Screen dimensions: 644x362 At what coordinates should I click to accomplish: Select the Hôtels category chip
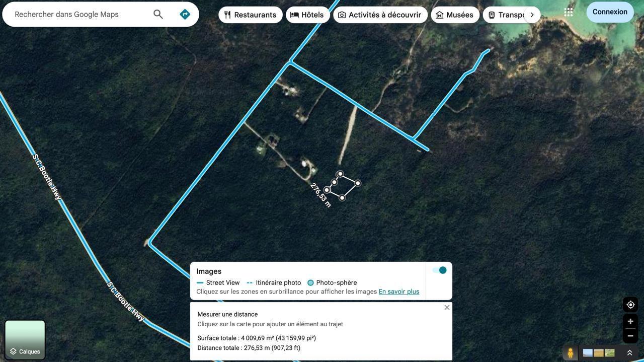point(307,15)
